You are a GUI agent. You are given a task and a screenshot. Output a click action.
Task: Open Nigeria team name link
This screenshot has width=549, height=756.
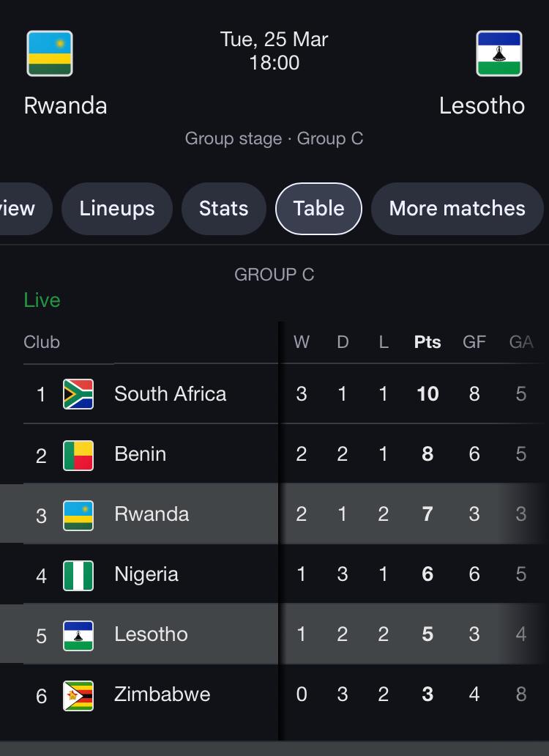pyautogui.click(x=146, y=574)
